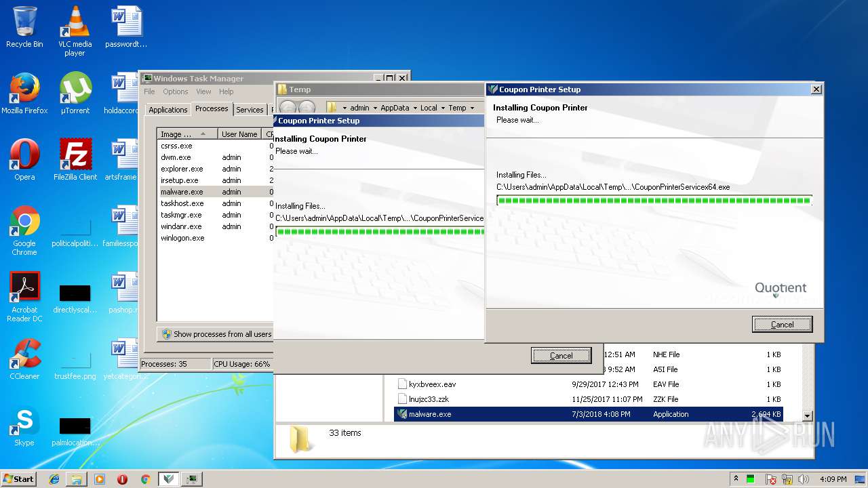The width and height of the screenshot is (868, 488).
Task: Expand the admin breadcrumb dropdown in Temp
Action: [374, 108]
